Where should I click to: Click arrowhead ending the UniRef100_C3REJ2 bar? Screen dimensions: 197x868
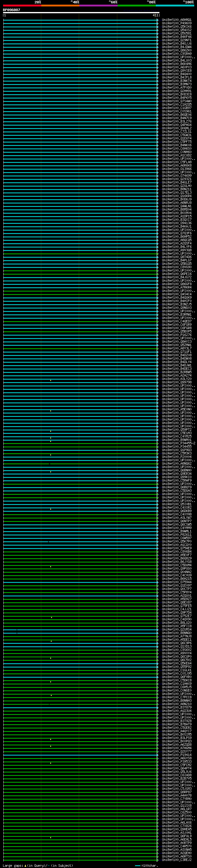click(158, 860)
